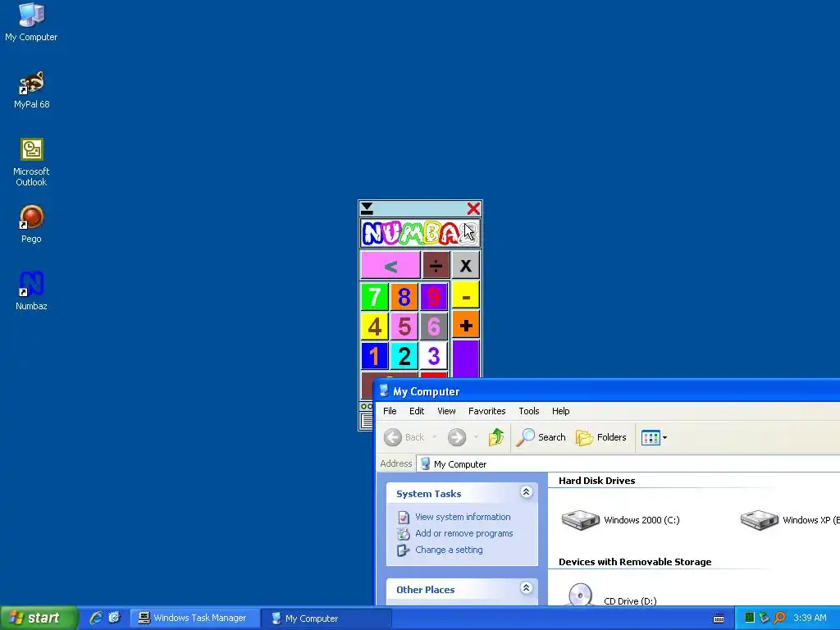
Task: Launch the MyPal 68 desktop shortcut
Action: [31, 89]
